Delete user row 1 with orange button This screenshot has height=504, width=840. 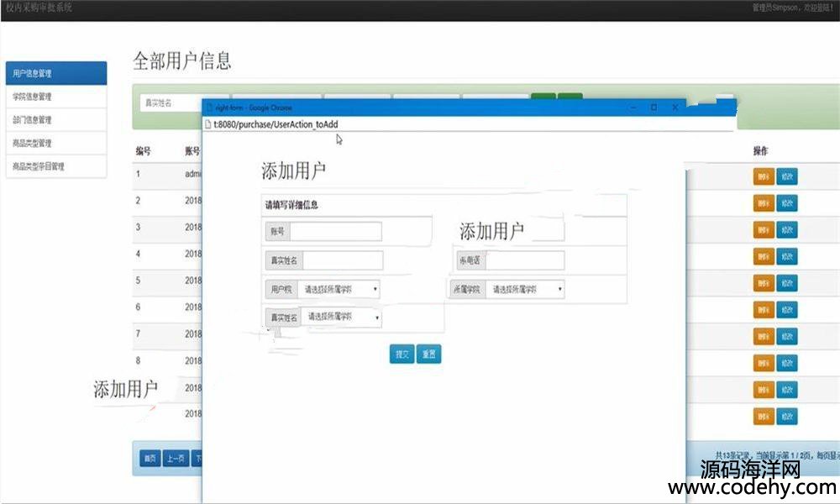(x=764, y=176)
